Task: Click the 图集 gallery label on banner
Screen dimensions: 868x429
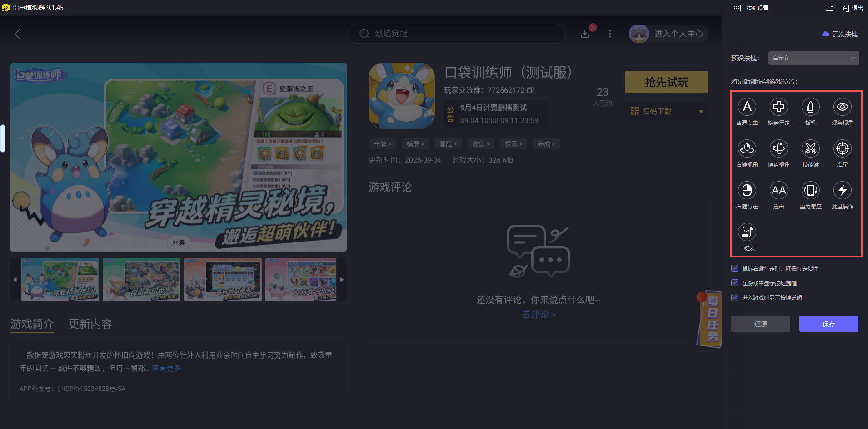Action: pyautogui.click(x=179, y=242)
